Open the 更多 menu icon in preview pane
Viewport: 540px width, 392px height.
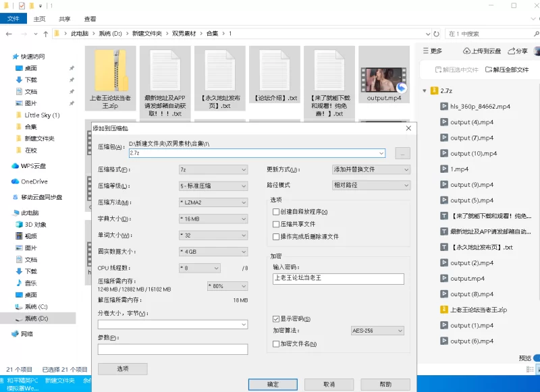(x=423, y=51)
